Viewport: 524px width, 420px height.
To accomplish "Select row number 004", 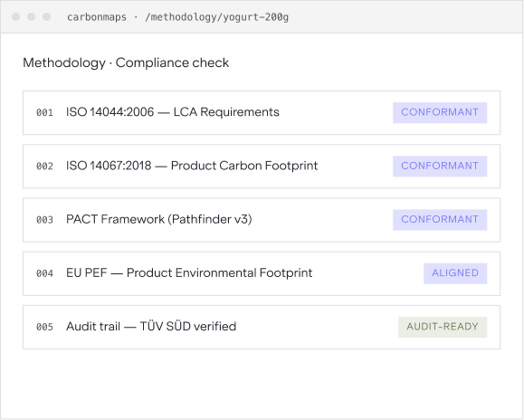I will 44,273.
